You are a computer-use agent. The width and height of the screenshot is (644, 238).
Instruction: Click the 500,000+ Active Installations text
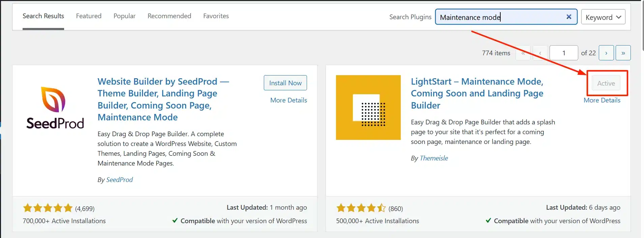377,221
